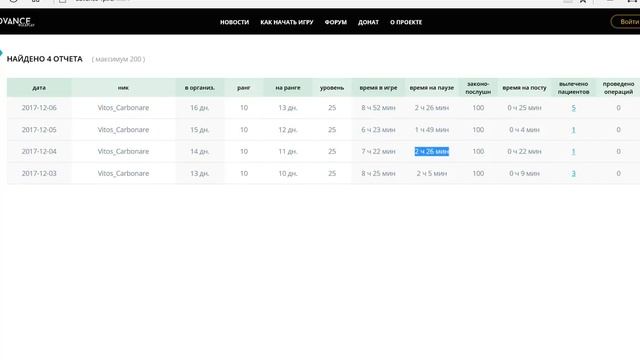640x360 pixels.
Task: Click the Войти login button
Action: click(x=627, y=22)
